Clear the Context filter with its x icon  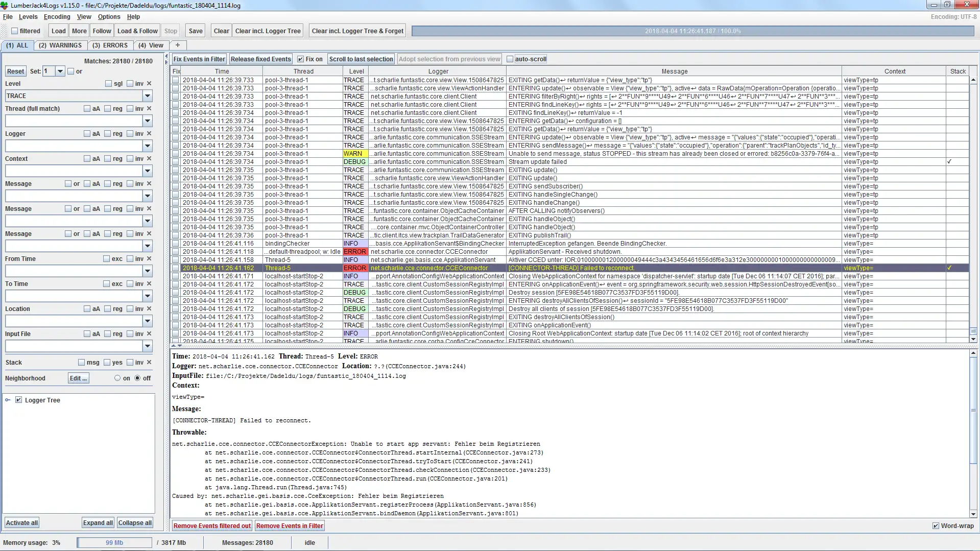click(x=149, y=158)
